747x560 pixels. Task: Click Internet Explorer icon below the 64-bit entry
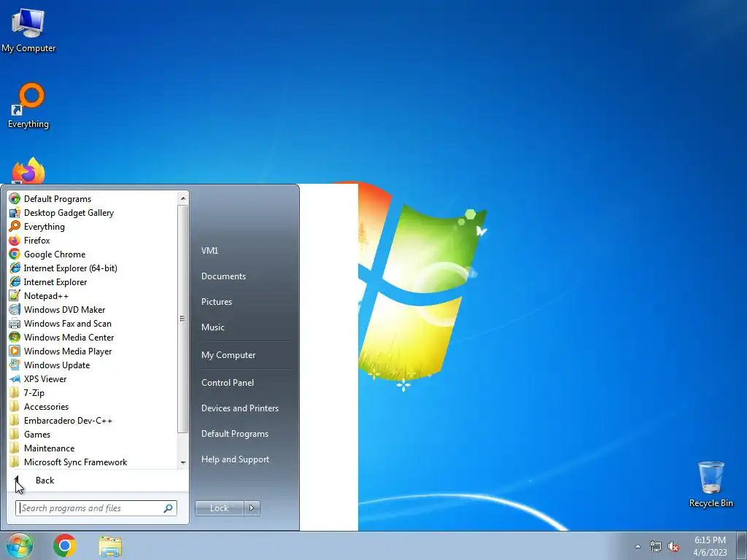15,281
